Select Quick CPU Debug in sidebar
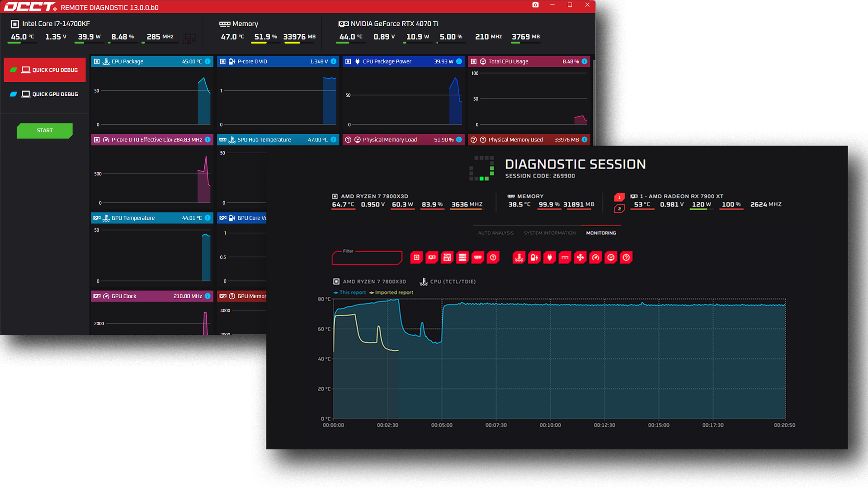This screenshot has height=488, width=868. (x=45, y=70)
